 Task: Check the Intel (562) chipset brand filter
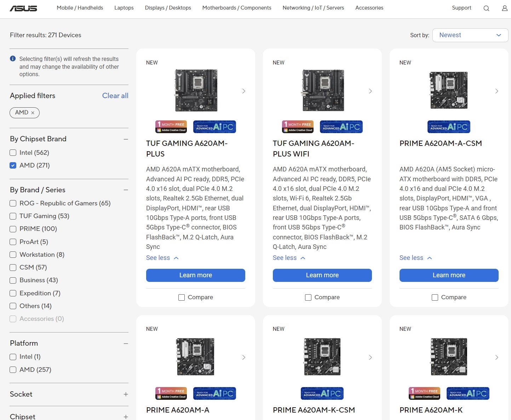(13, 153)
